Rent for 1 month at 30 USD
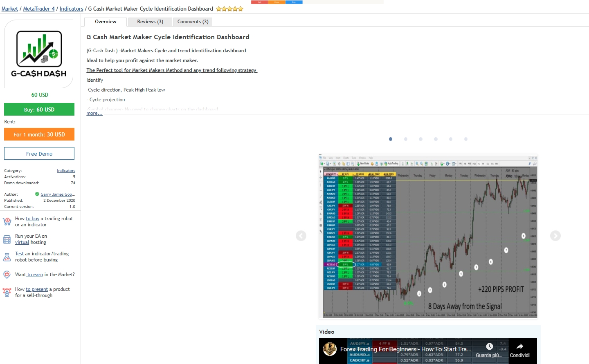Image resolution: width=589 pixels, height=364 pixels. click(39, 134)
